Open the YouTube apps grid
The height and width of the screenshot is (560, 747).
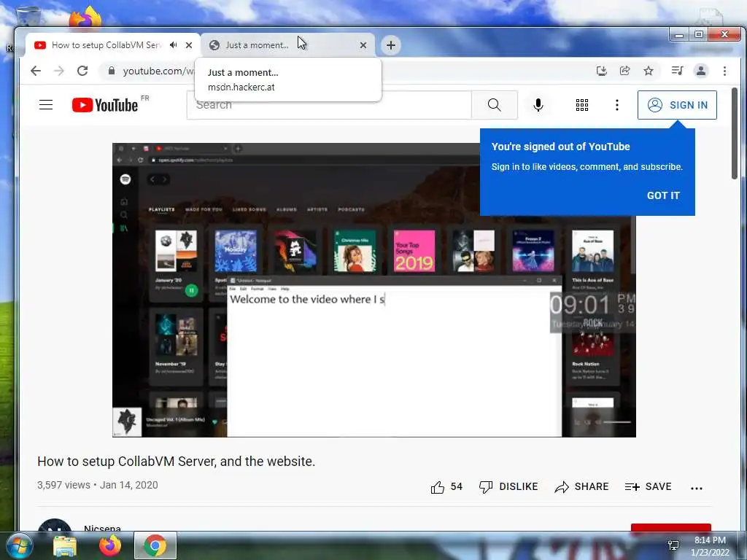pos(581,105)
